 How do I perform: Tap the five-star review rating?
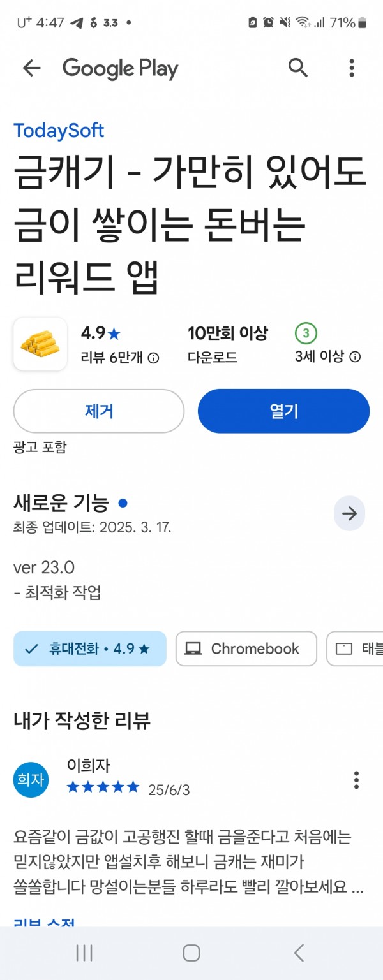(103, 787)
